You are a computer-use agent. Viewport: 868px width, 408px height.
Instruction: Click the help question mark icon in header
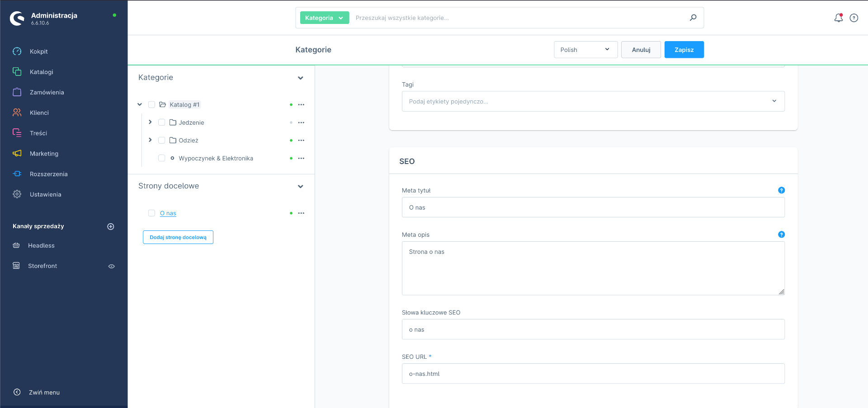[x=854, y=18]
